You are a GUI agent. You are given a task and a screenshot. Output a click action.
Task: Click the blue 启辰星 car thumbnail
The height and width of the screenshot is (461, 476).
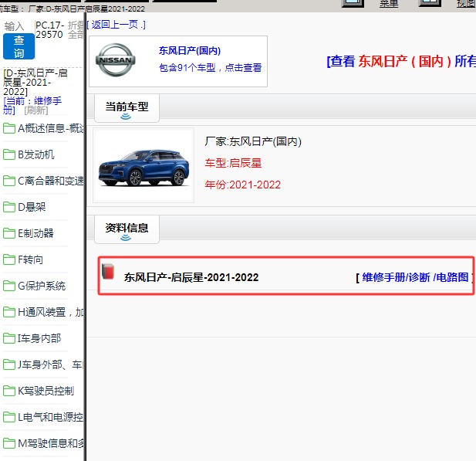coord(143,167)
